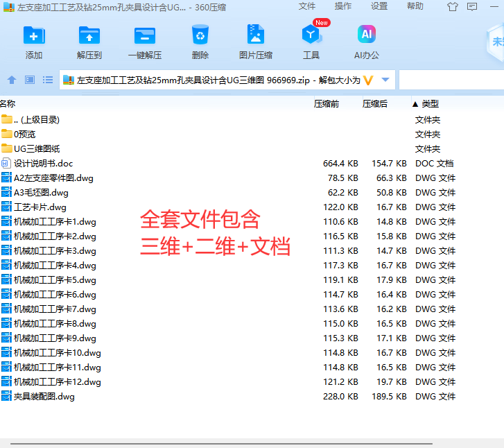The image size is (504, 448).
Task: Click DOC 文档 type cell
Action: (x=434, y=164)
